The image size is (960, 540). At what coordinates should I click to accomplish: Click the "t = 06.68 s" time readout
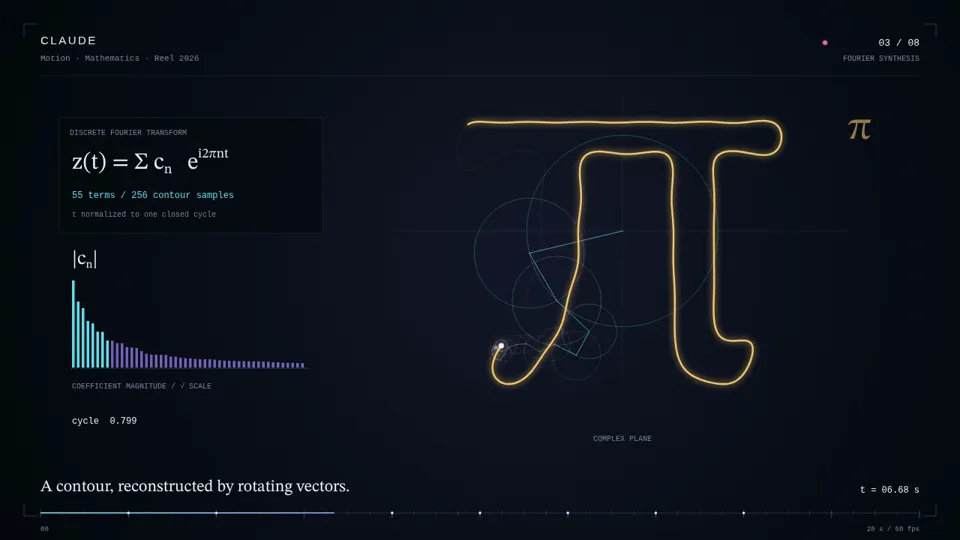pos(890,490)
